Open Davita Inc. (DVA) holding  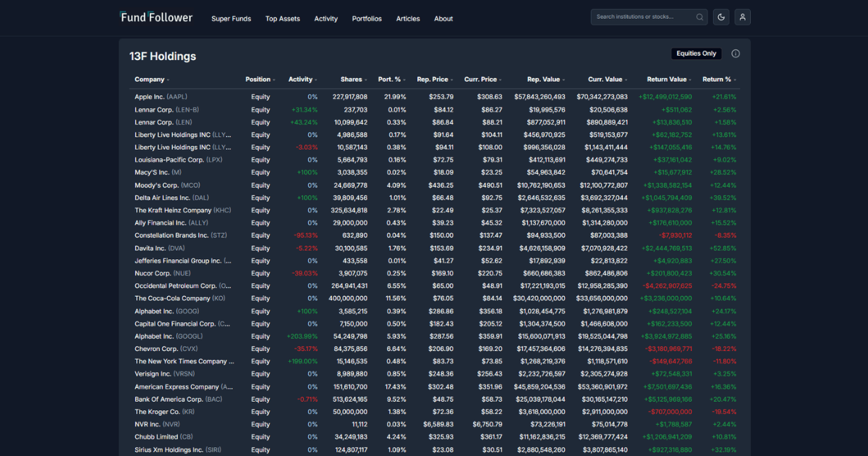pyautogui.click(x=160, y=248)
